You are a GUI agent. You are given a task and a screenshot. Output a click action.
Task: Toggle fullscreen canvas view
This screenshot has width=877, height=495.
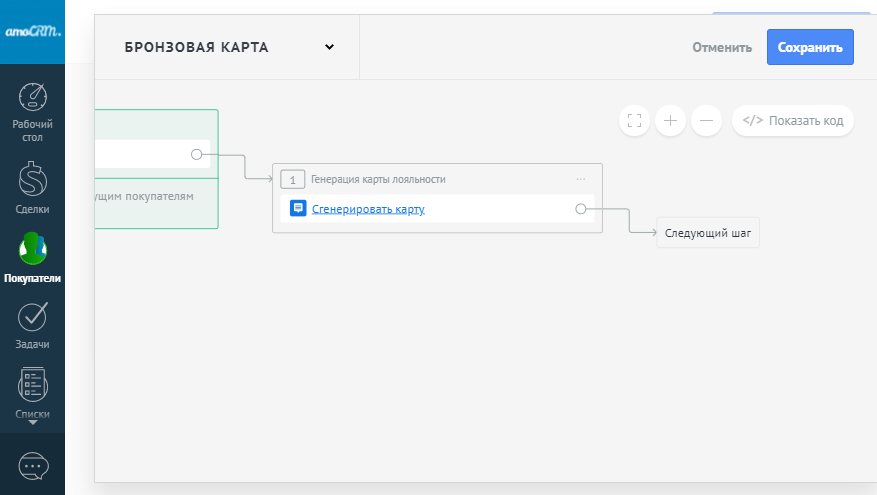633,121
